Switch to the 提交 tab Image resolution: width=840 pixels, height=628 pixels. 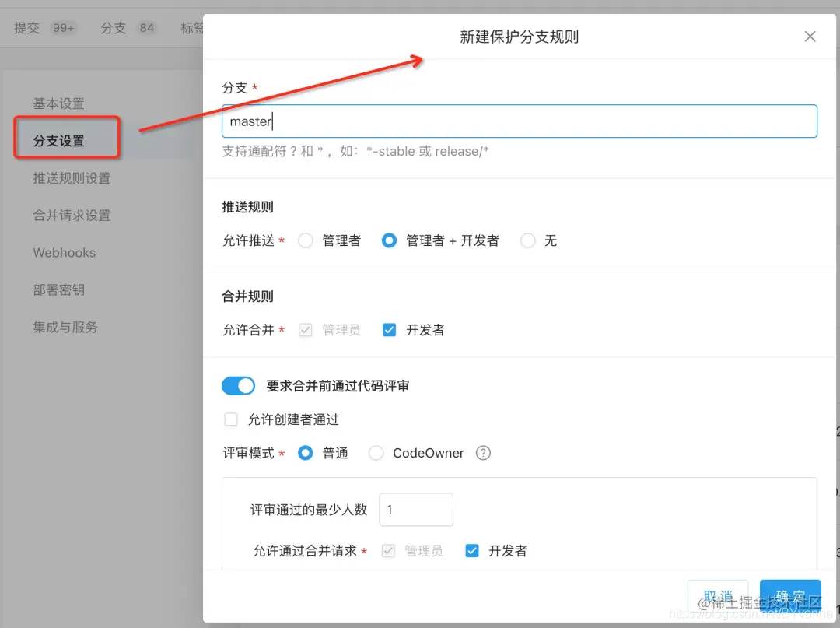point(26,26)
